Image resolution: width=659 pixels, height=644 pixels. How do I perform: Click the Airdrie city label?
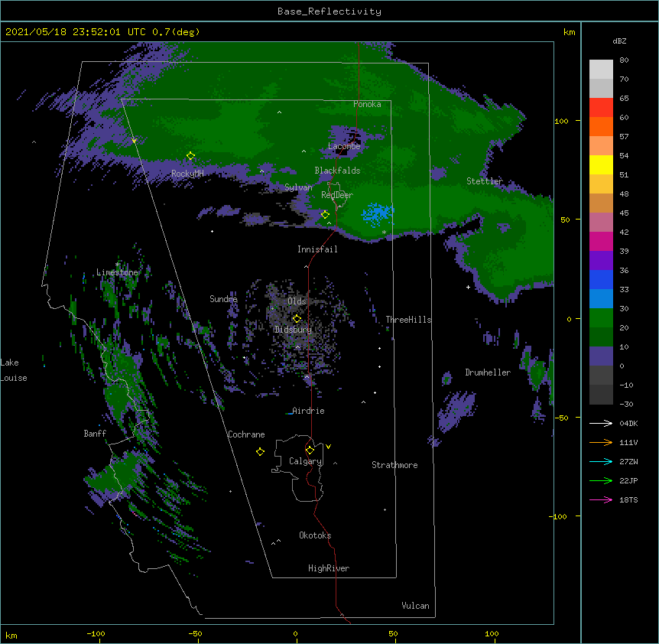coord(308,411)
